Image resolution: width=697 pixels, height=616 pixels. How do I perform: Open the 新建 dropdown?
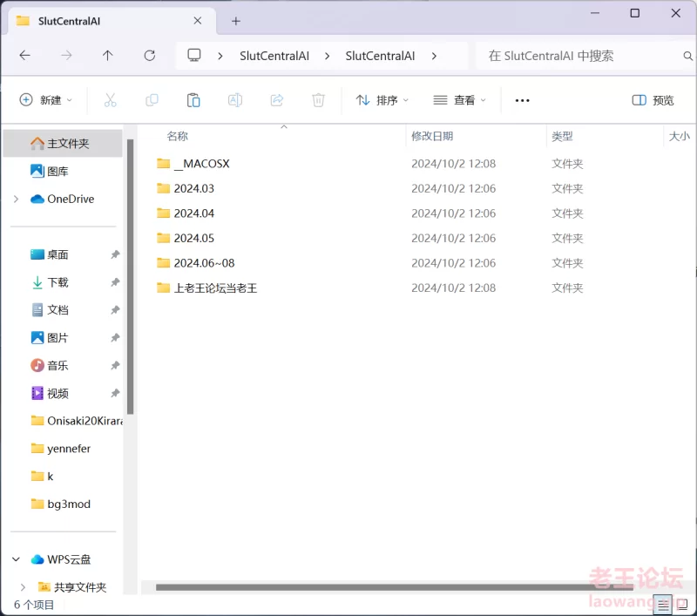click(46, 100)
